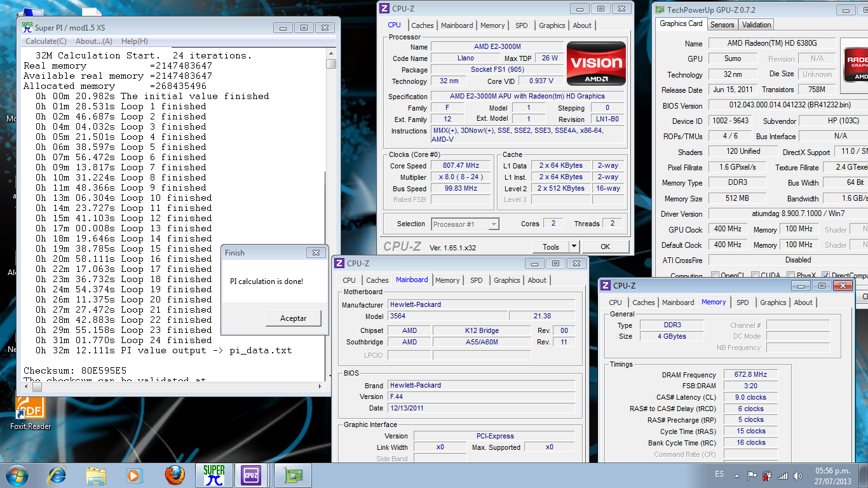This screenshot has width=868, height=488.
Task: Click the DRAM Frequency 672.8 MHz field
Action: pos(750,375)
